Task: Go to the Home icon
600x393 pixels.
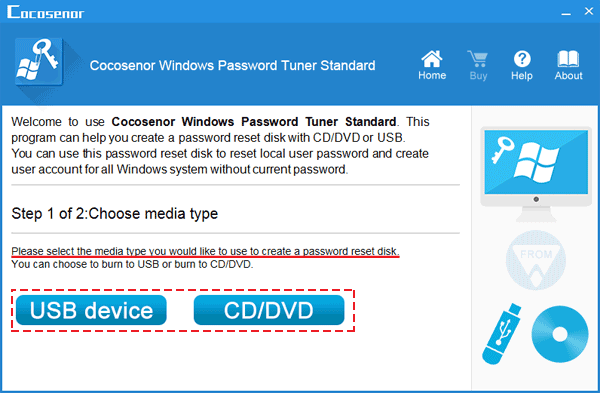Action: coord(432,59)
